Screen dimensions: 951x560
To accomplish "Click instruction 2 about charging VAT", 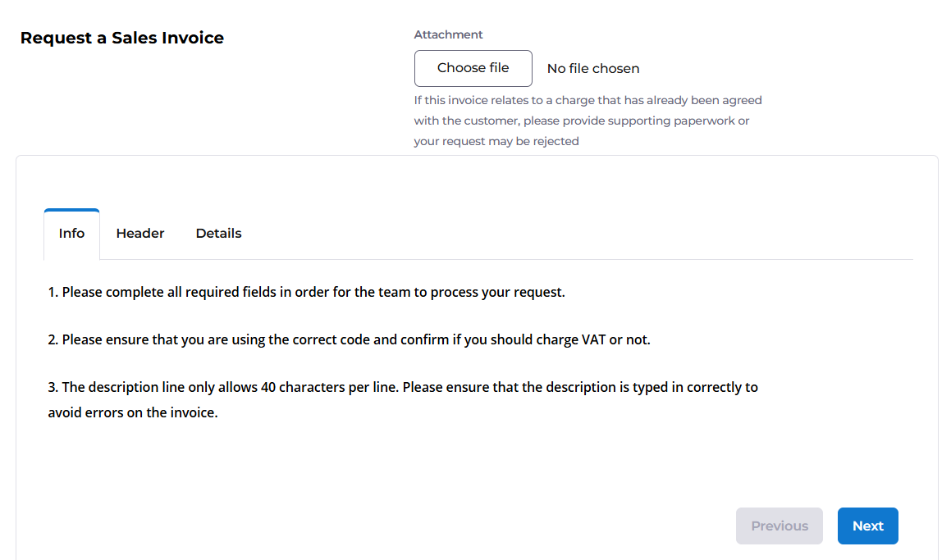I will click(x=349, y=339).
